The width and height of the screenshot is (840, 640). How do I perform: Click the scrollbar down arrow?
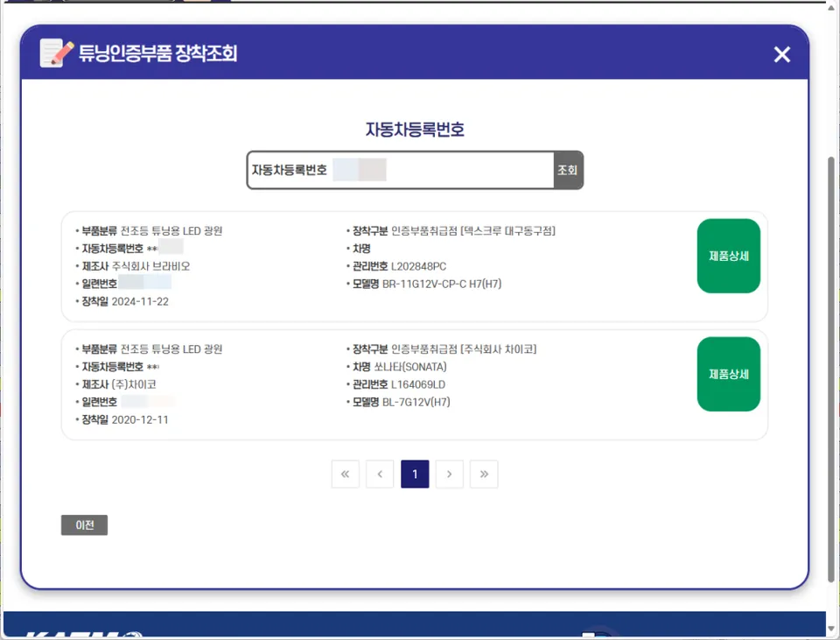pyautogui.click(x=831, y=629)
